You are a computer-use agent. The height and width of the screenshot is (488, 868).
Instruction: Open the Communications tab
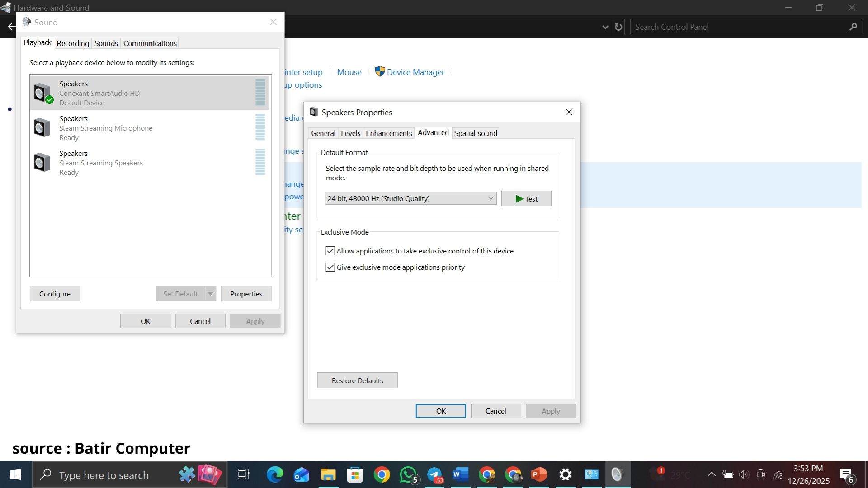click(150, 43)
